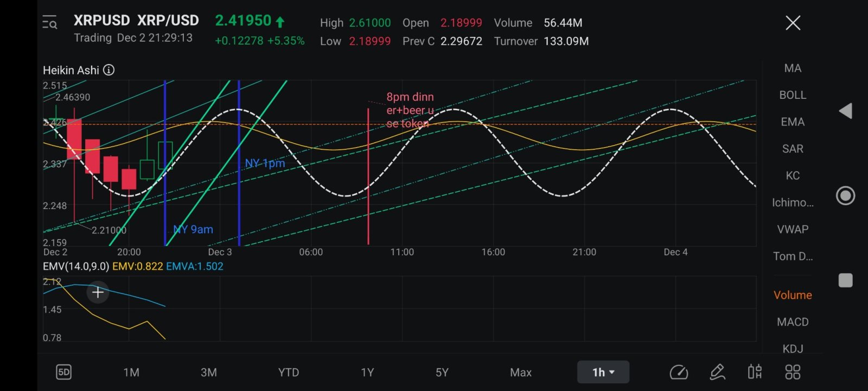Switch to the 1M range
The height and width of the screenshot is (391, 868).
click(131, 372)
